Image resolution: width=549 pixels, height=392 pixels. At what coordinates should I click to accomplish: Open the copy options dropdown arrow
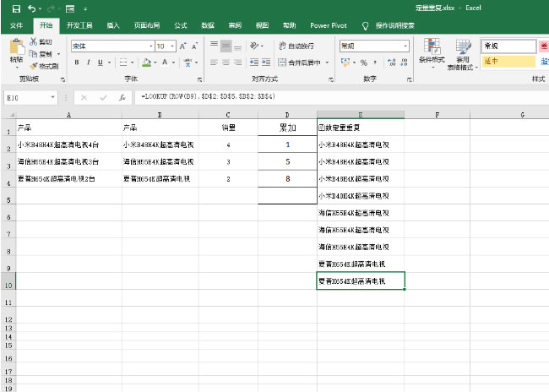coord(58,54)
